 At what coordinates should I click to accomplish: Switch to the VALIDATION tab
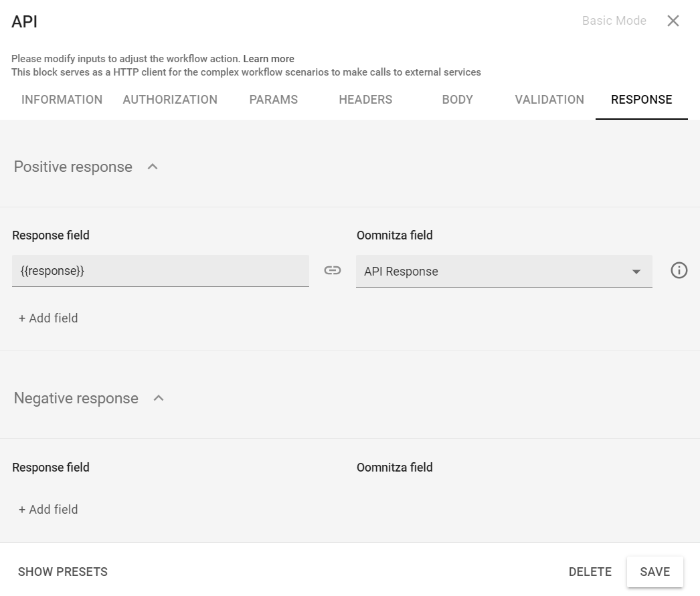pos(549,100)
